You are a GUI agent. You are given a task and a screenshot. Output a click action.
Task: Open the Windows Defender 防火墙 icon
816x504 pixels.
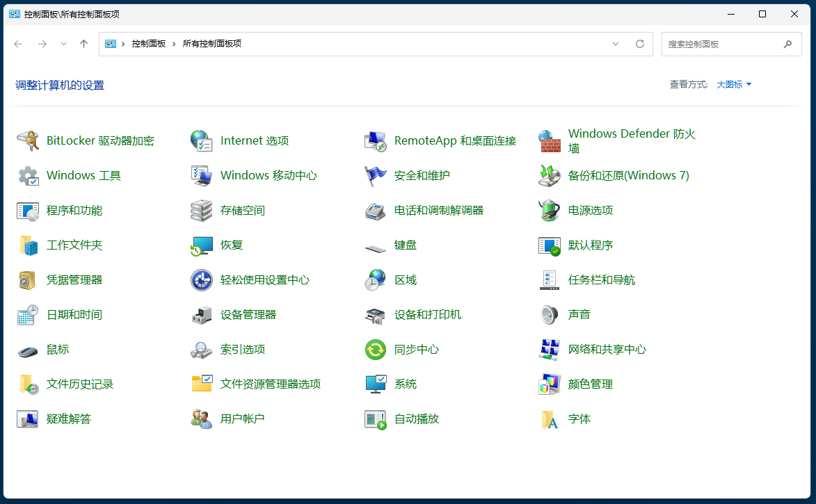pos(550,141)
